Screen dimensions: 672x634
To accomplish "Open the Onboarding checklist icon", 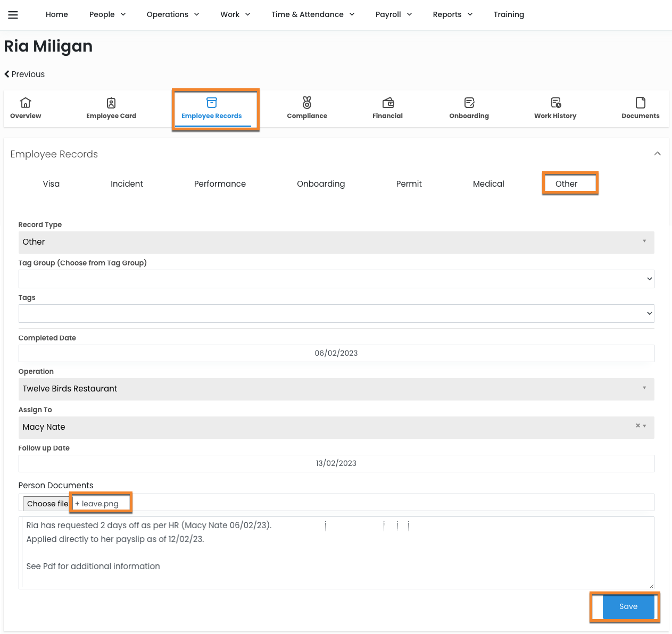I will (469, 103).
